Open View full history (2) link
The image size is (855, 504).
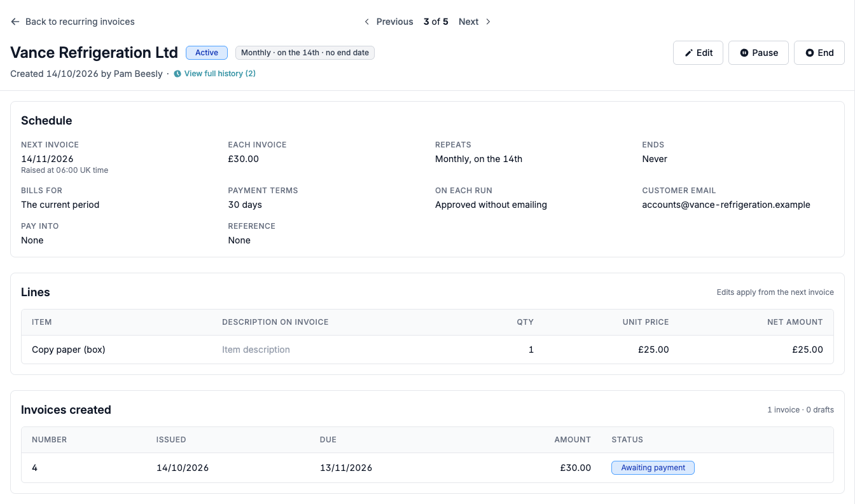(x=215, y=74)
